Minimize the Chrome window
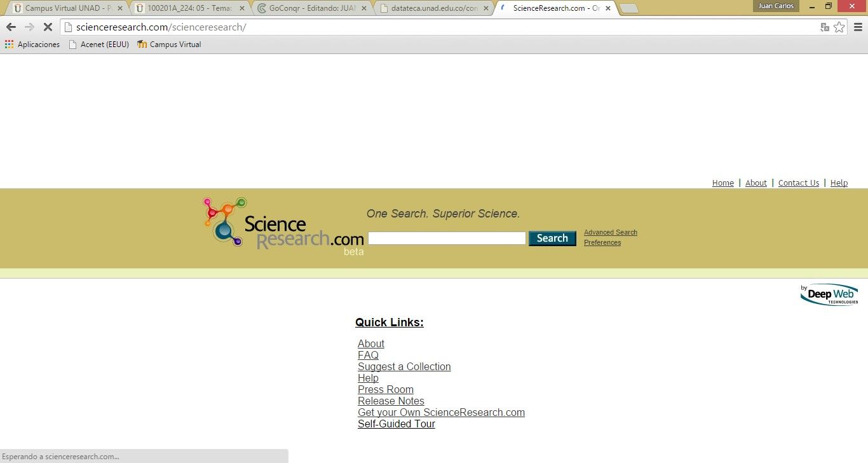 click(x=811, y=6)
